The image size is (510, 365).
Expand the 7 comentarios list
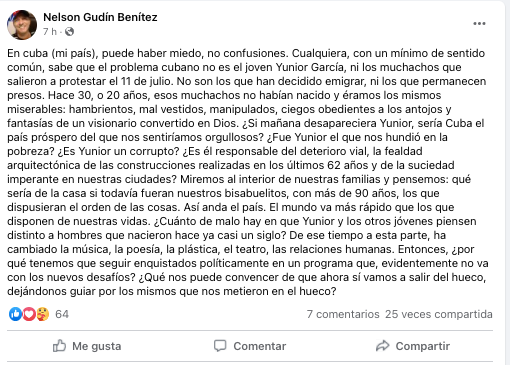[343, 314]
